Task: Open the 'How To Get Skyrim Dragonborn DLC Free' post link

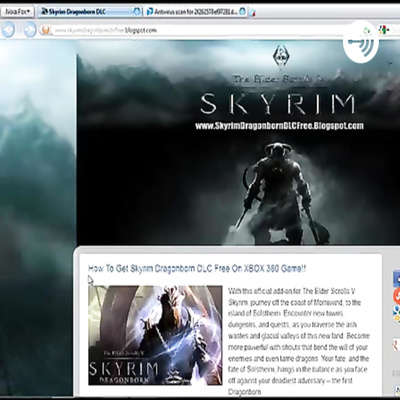Action: tap(197, 269)
